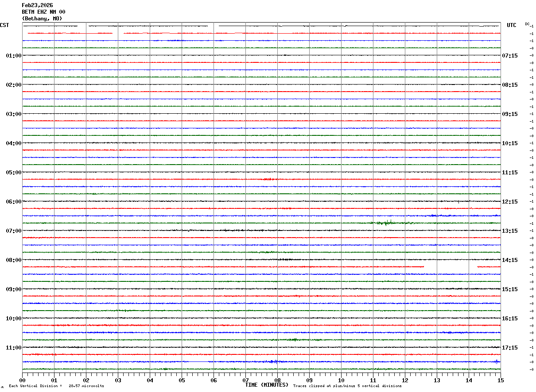Click minute 12 on the time axis
This screenshot has width=536, height=392.
[x=405, y=380]
